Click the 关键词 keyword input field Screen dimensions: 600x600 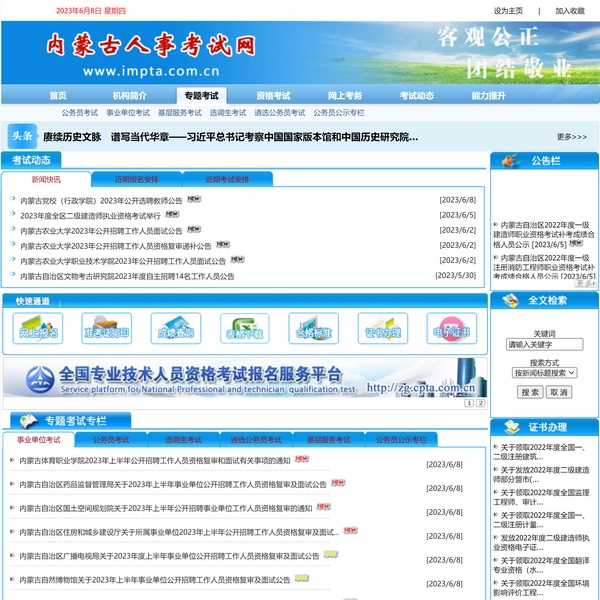[544, 345]
